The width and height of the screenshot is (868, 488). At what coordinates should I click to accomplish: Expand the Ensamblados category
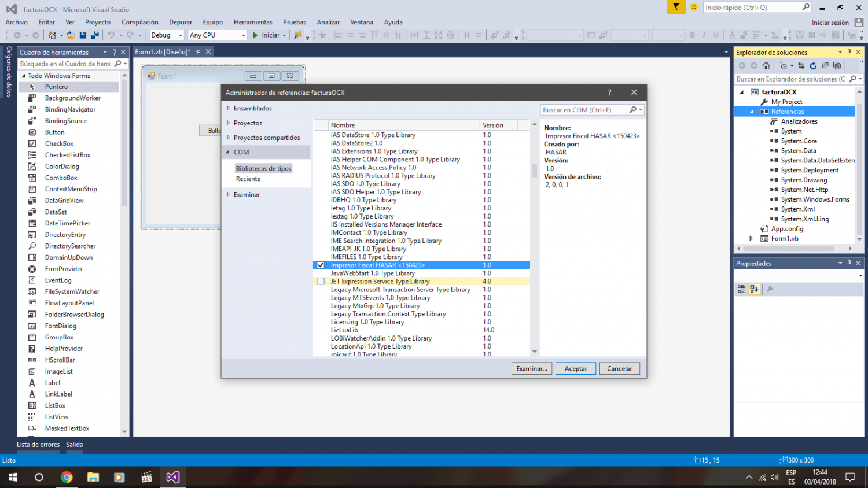tap(228, 108)
